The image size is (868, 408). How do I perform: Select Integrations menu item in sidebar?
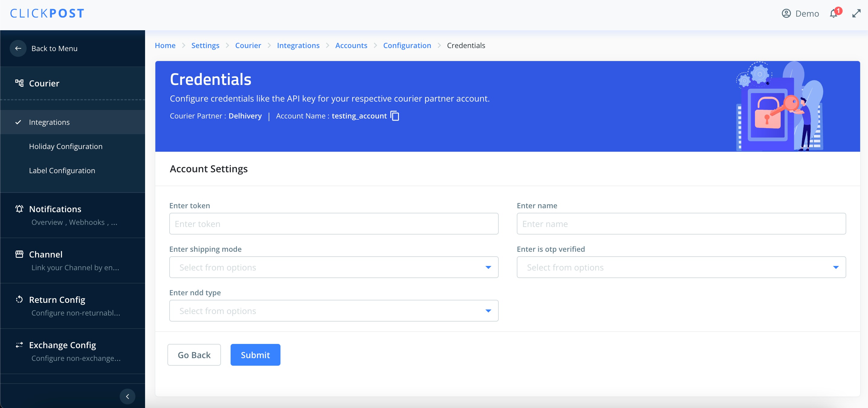tap(49, 122)
